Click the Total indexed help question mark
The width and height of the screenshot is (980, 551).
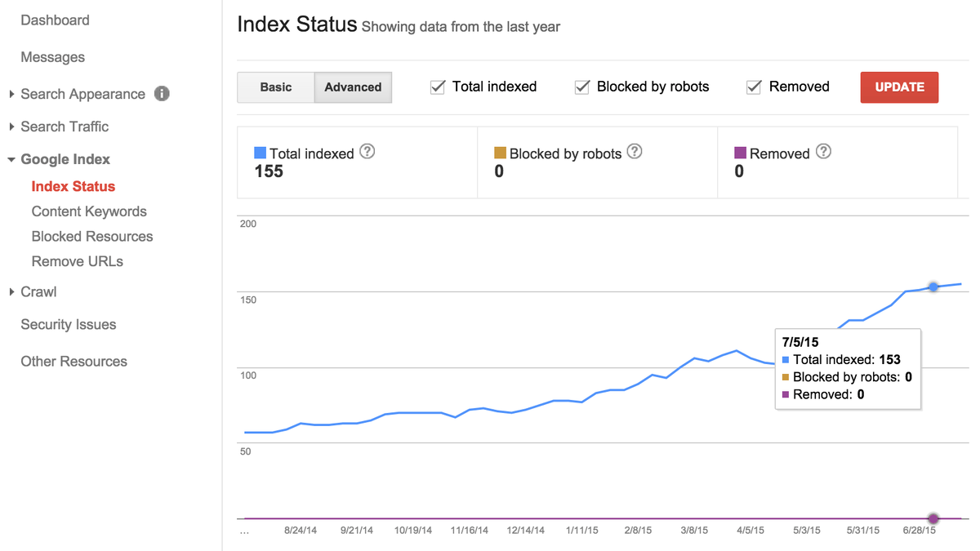click(x=367, y=152)
